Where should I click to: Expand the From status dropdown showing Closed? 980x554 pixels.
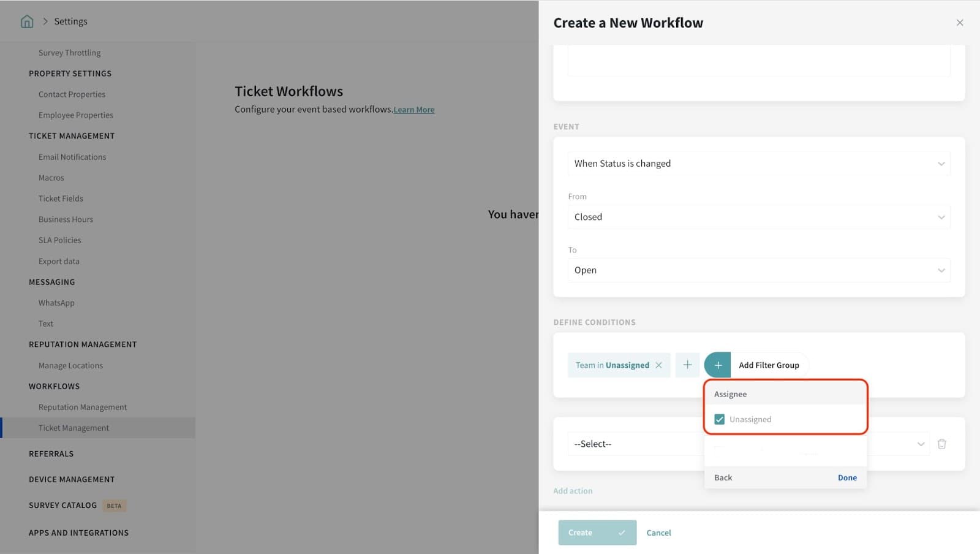click(x=758, y=217)
